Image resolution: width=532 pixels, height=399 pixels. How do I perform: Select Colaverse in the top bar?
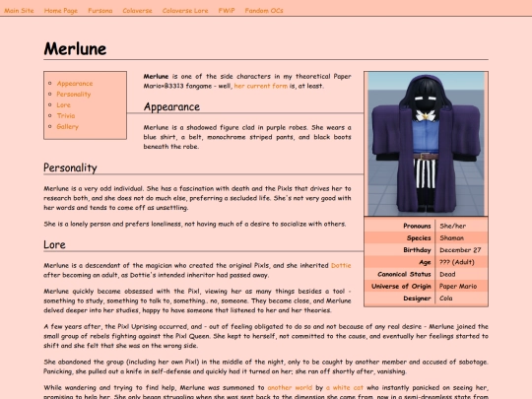click(137, 11)
